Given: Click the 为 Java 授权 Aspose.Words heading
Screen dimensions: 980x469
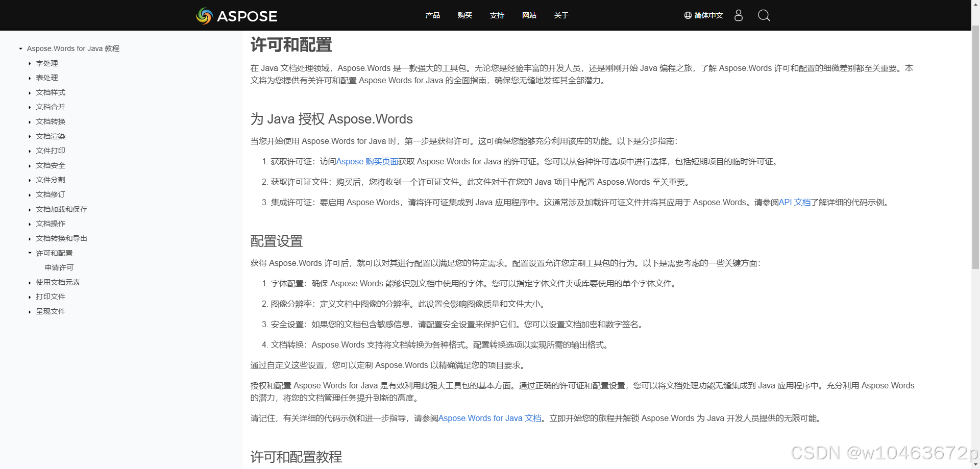Looking at the screenshot, I should tap(332, 119).
